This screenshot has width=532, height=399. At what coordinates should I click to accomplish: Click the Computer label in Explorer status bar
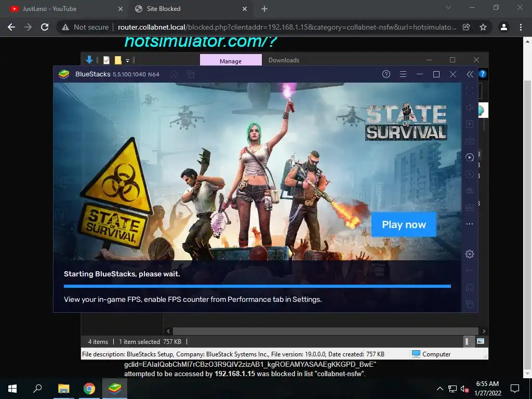[436, 354]
